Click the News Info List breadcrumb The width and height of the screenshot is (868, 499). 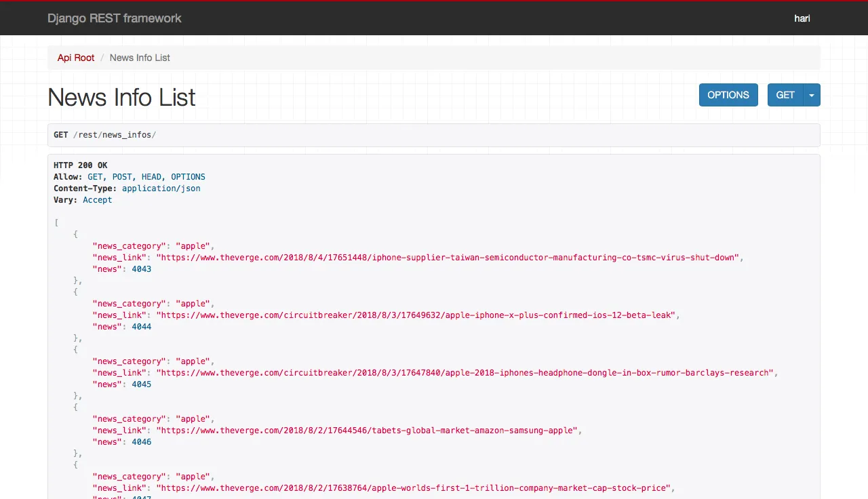140,58
